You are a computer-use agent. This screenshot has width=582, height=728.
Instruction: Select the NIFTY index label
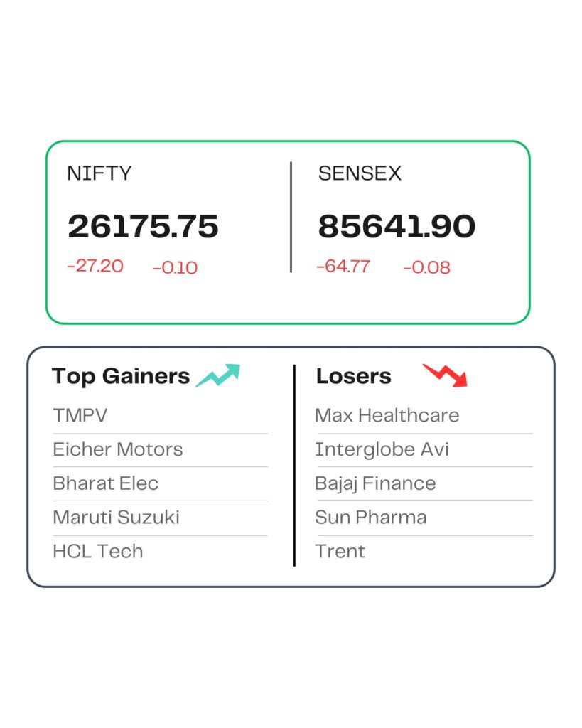pos(99,173)
